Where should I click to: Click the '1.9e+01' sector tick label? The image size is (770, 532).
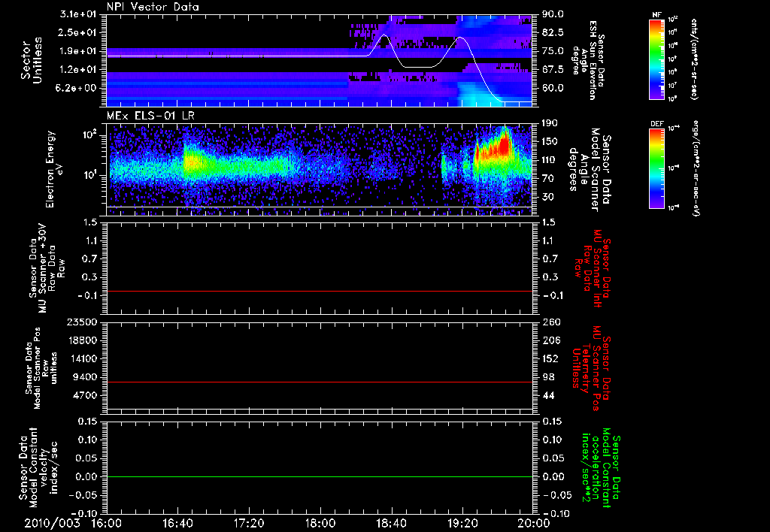tap(78, 51)
